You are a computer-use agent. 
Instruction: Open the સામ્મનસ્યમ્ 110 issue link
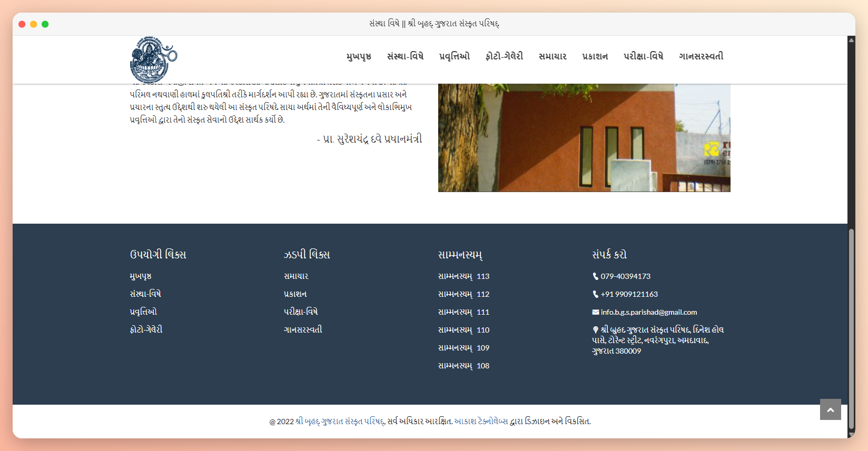pyautogui.click(x=463, y=330)
